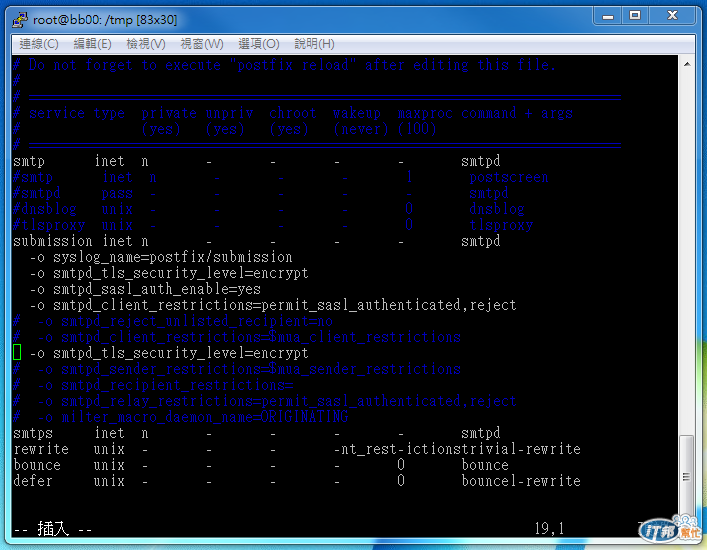Click the 'defer' service name
Viewport: 707px width, 550px height.
[x=33, y=481]
